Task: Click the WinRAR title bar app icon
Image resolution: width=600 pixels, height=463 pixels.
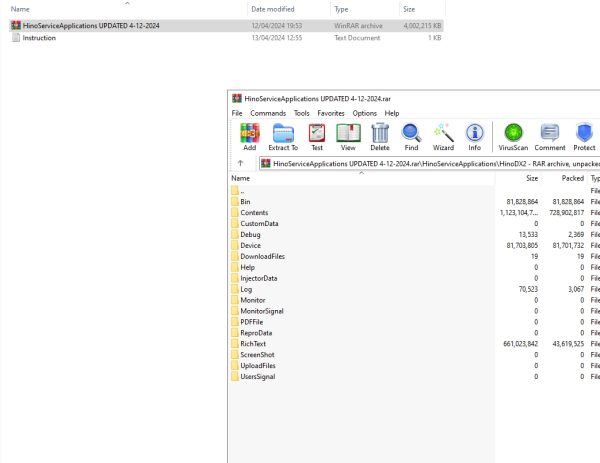Action: (237, 98)
